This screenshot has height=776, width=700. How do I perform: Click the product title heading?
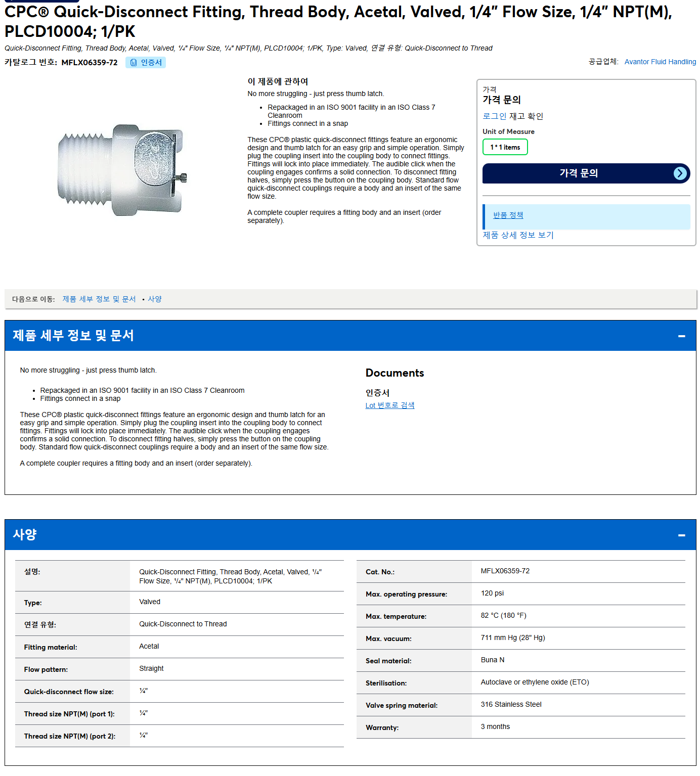coord(338,21)
